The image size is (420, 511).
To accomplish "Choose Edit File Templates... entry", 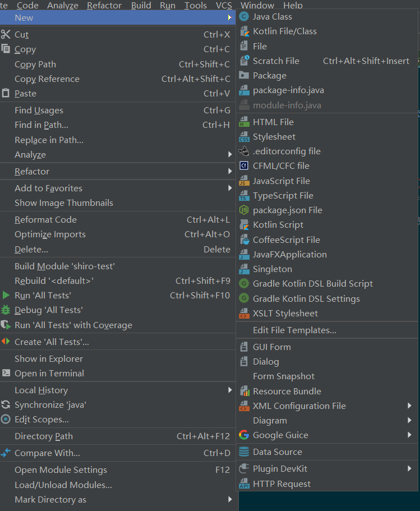I will 327,330.
